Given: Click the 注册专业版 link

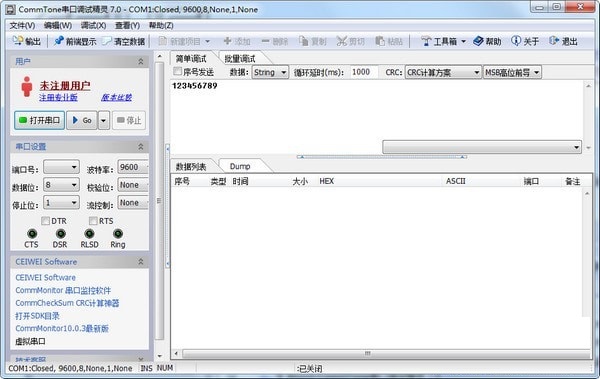Looking at the screenshot, I should [x=58, y=97].
